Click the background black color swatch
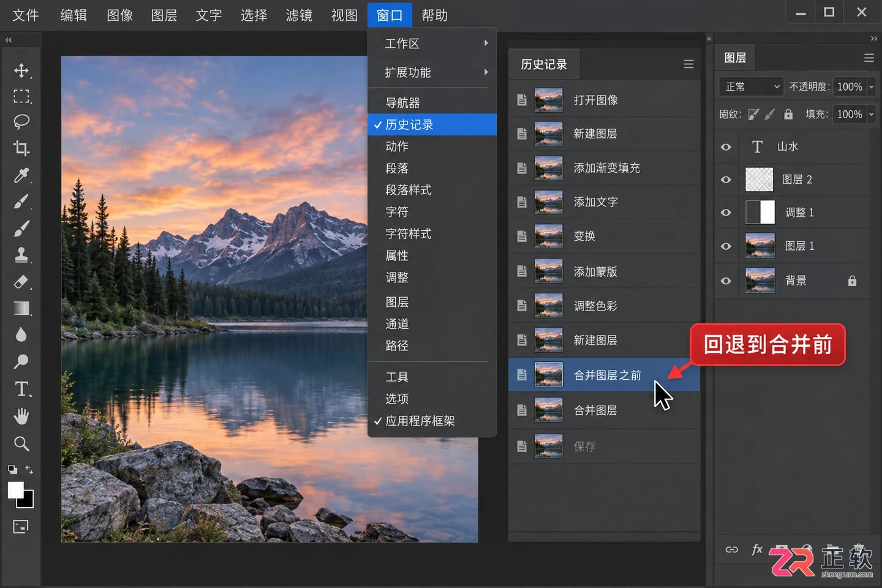Screen dimensions: 882x588 28,502
